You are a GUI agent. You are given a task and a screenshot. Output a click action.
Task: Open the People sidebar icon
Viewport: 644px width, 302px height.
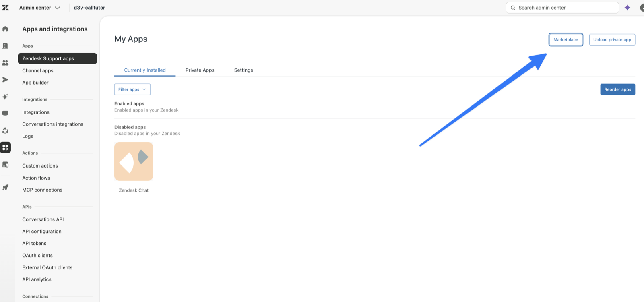point(5,63)
